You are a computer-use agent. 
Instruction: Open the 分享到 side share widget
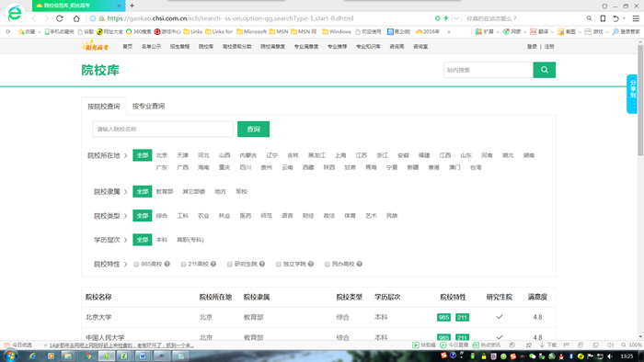click(632, 94)
